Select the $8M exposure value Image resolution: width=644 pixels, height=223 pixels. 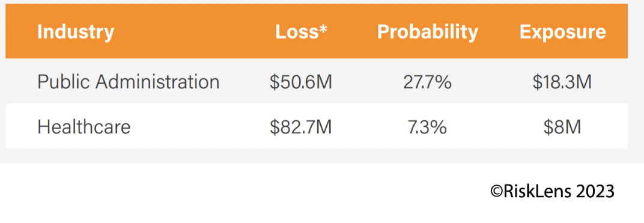tap(562, 126)
